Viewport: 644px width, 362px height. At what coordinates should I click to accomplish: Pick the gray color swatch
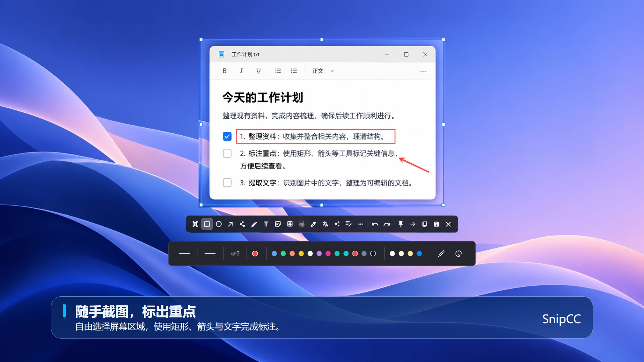click(364, 254)
